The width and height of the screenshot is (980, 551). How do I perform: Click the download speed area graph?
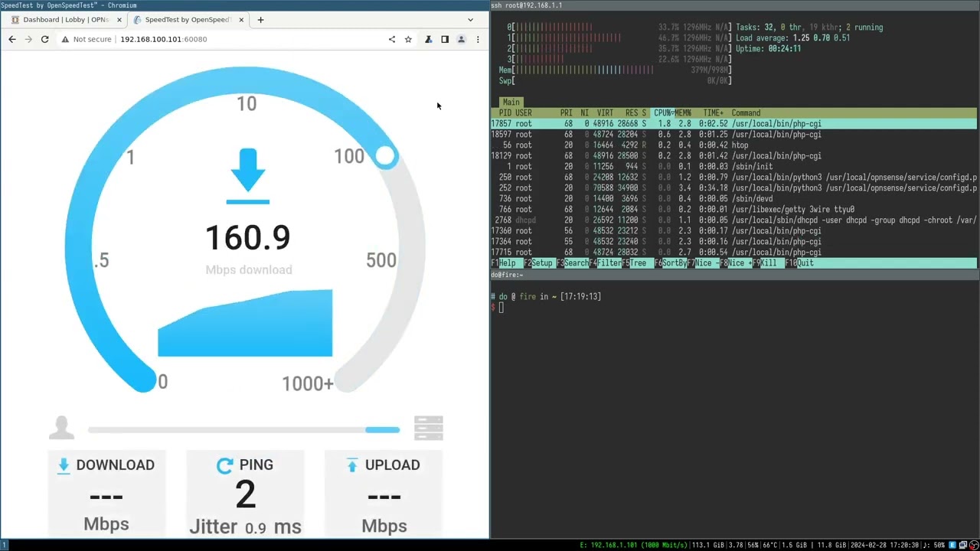pos(245,323)
